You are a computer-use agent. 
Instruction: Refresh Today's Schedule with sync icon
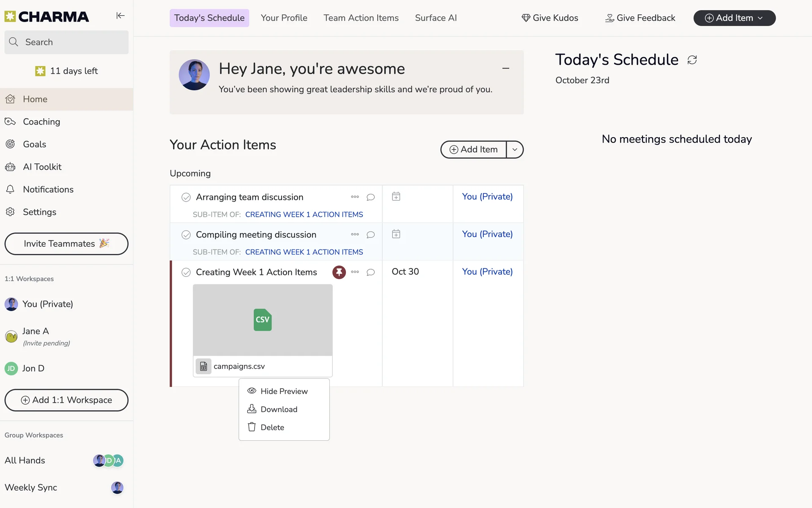[692, 60]
